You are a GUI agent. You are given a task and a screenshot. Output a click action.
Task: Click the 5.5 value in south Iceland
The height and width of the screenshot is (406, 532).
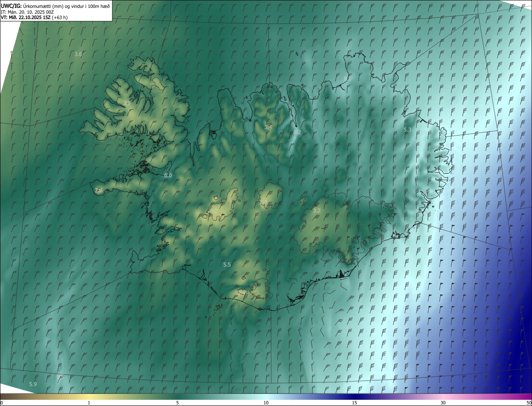[x=227, y=265]
